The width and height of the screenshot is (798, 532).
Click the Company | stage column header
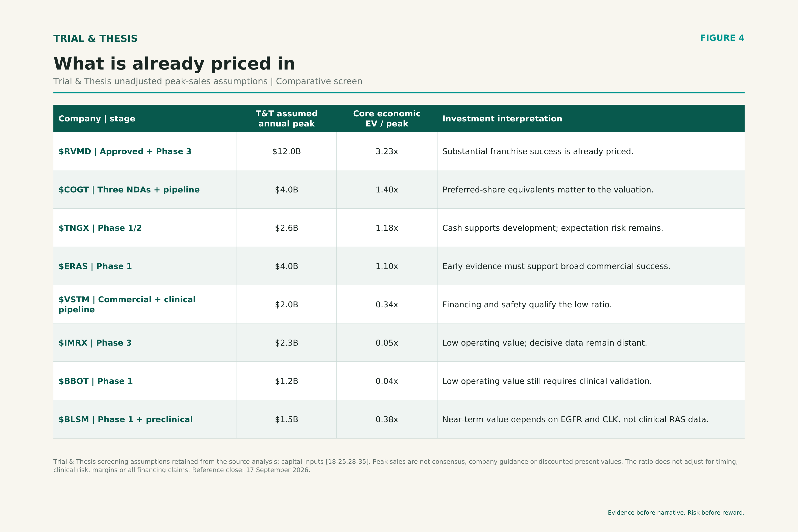(97, 119)
